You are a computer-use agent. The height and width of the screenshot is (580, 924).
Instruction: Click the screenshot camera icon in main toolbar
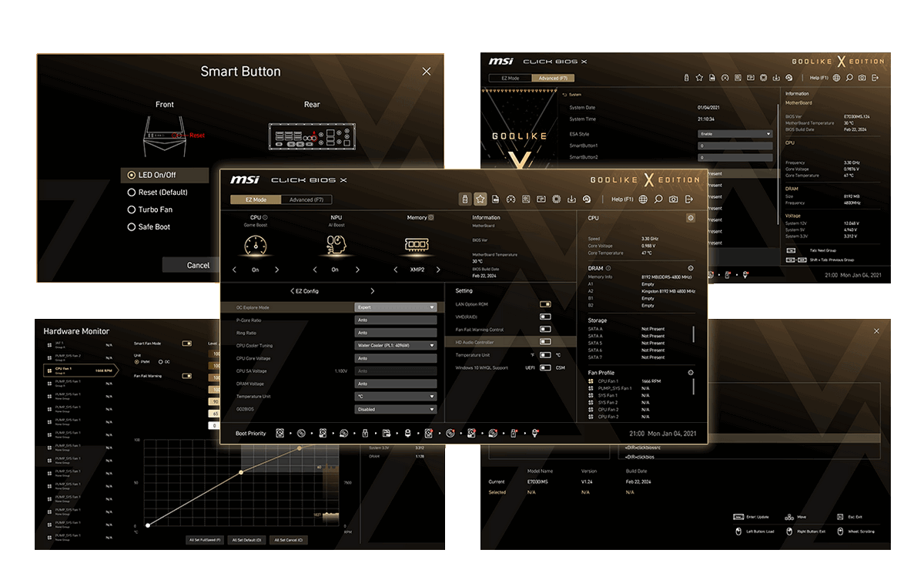[x=673, y=199]
